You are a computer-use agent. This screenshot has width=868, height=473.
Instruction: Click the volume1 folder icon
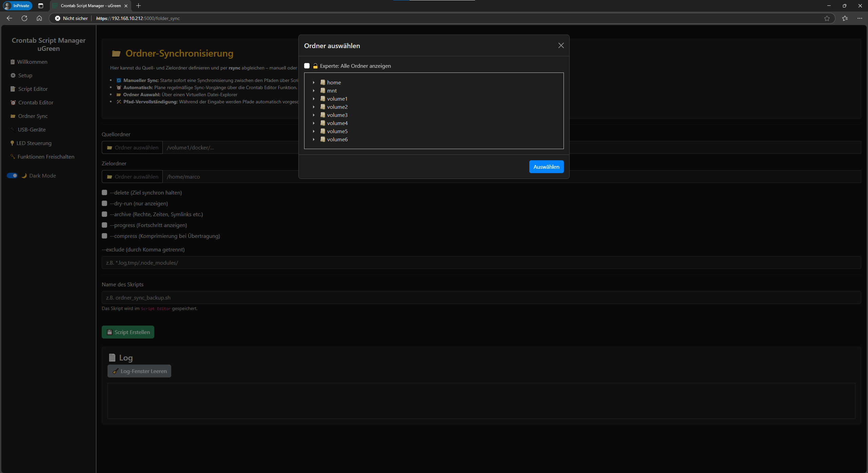(323, 99)
